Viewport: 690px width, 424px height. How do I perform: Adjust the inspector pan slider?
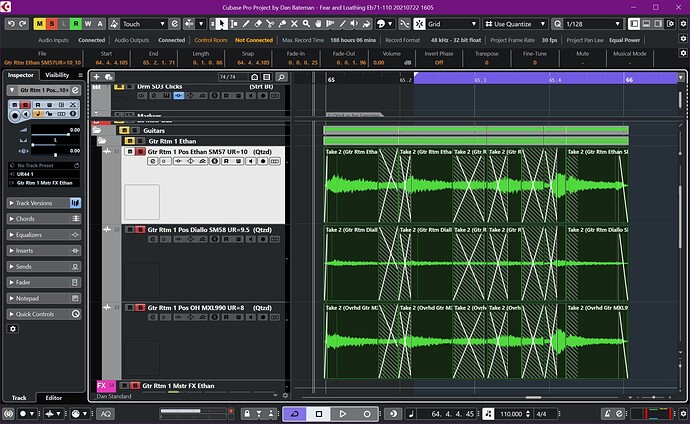coord(55,143)
